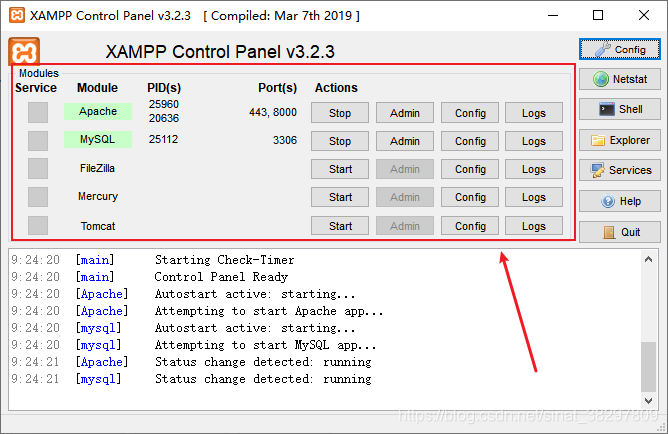This screenshot has height=434, width=668.
Task: Launch the Shell terminal icon button
Action: 619,109
